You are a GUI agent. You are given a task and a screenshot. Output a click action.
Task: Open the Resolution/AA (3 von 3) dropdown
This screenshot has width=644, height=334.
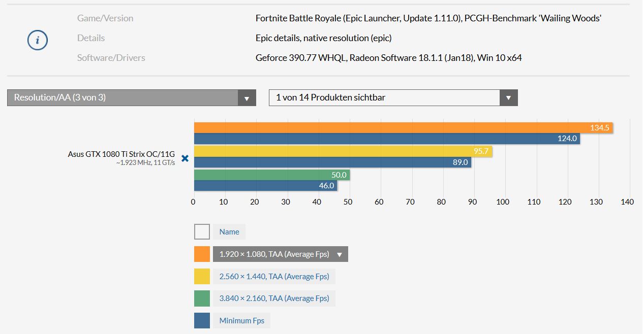132,97
